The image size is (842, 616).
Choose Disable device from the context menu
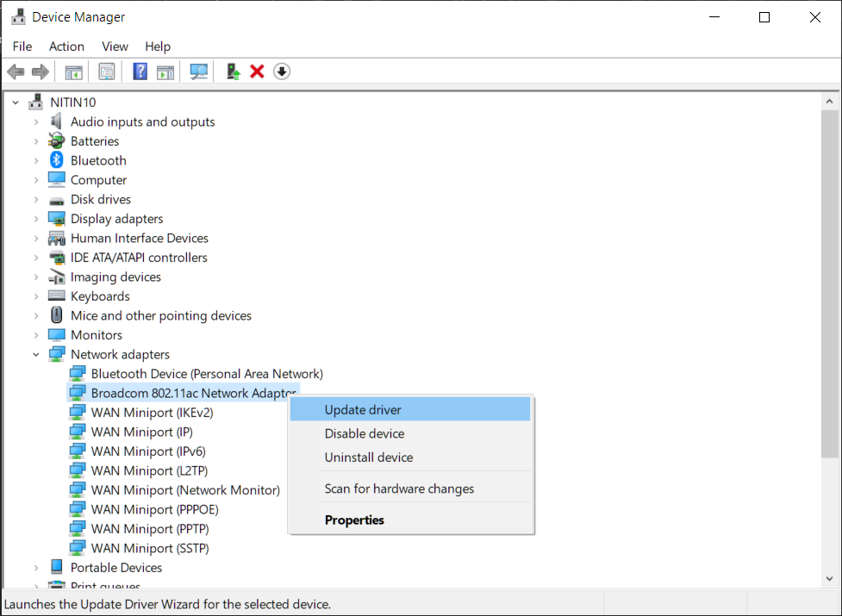(x=410, y=433)
